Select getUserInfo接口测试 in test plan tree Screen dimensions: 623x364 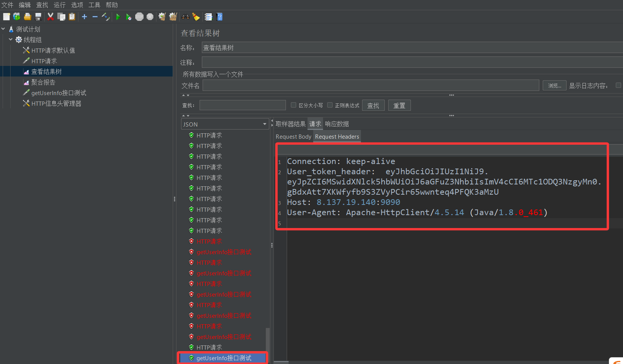point(59,93)
